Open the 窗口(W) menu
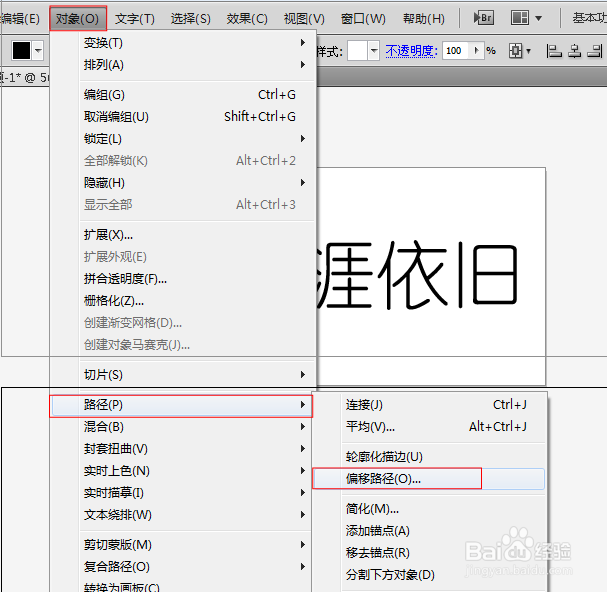This screenshot has width=607, height=592. coord(363,18)
